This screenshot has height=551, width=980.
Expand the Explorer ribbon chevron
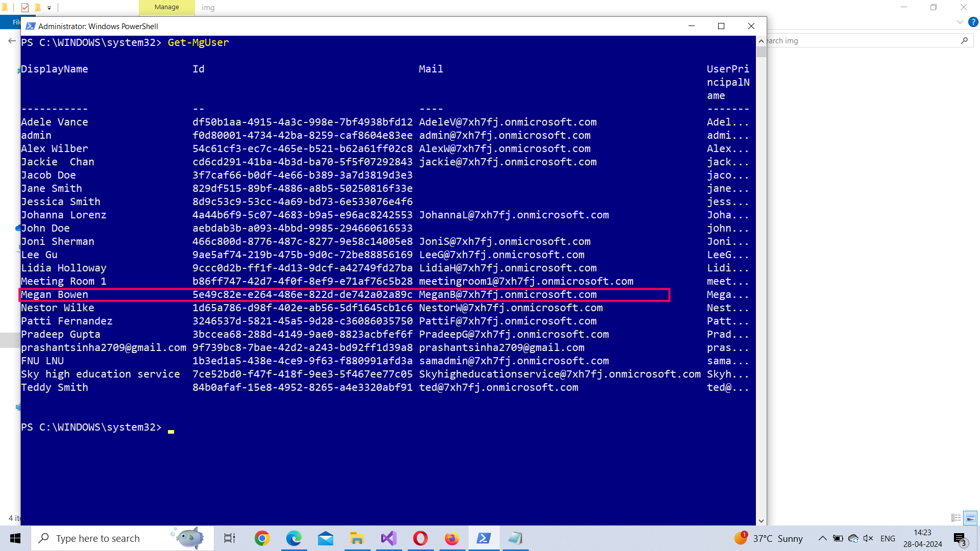pos(960,22)
